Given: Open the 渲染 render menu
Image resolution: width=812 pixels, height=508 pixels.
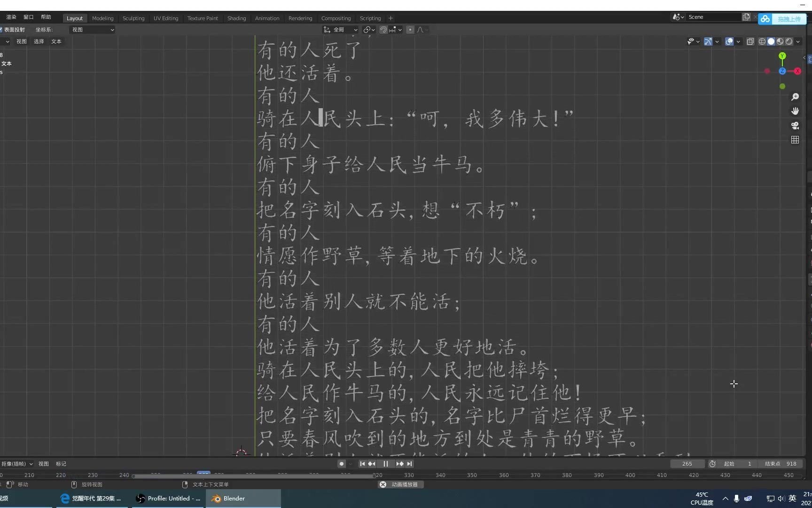Looking at the screenshot, I should coord(11,17).
